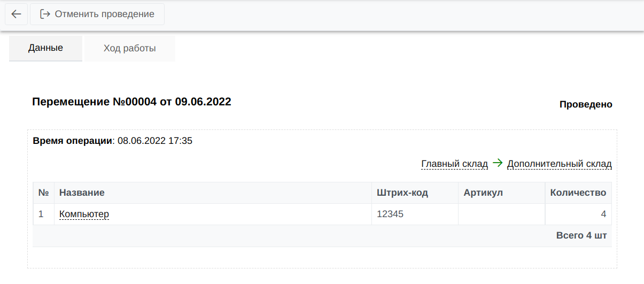Open the Ход работы tab
The image size is (644, 284).
click(130, 48)
